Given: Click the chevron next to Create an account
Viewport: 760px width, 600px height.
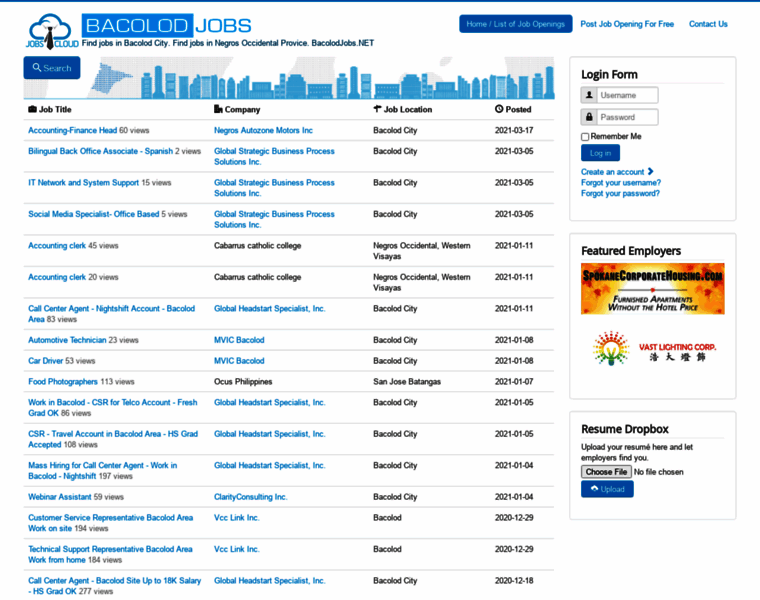Looking at the screenshot, I should pyautogui.click(x=650, y=171).
